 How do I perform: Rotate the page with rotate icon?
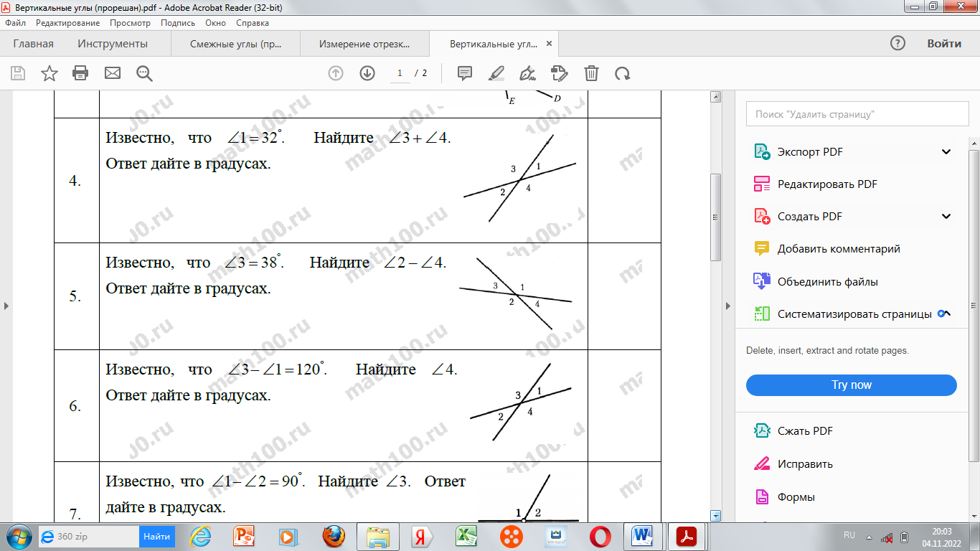click(x=623, y=73)
